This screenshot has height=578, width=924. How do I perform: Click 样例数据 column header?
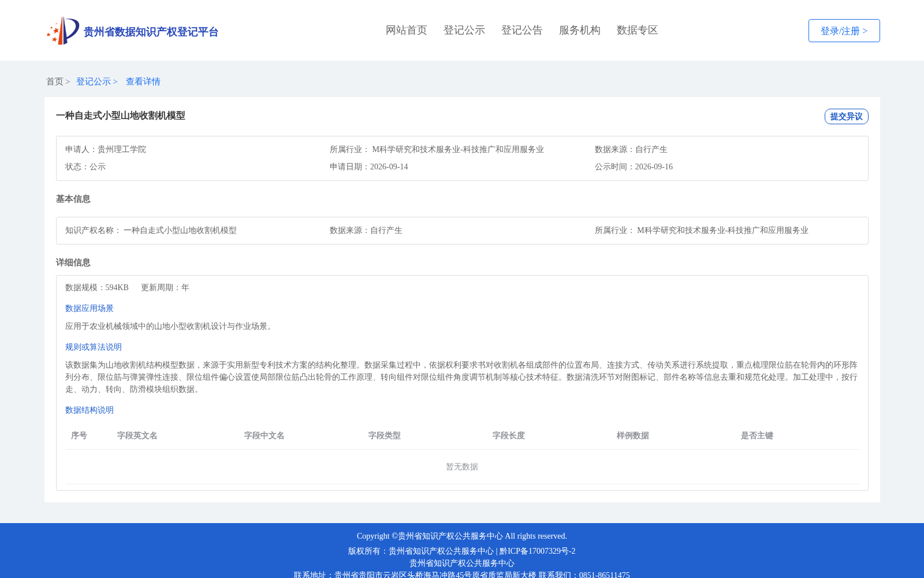click(633, 435)
